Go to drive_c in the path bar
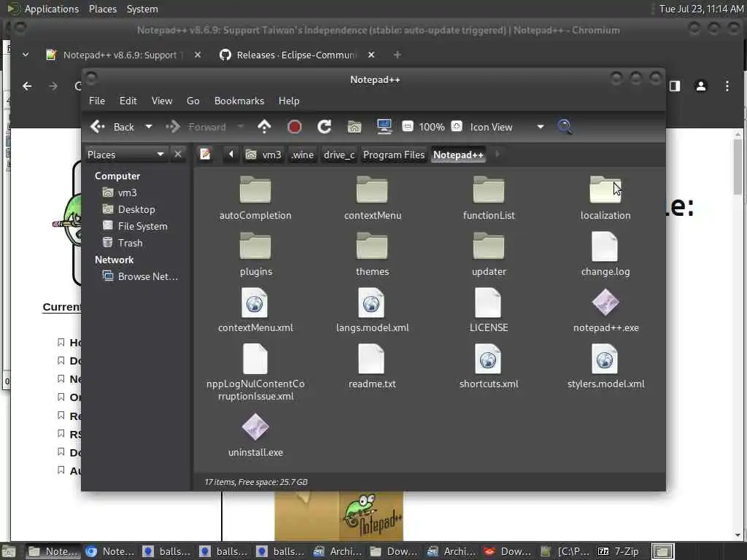 pos(339,155)
